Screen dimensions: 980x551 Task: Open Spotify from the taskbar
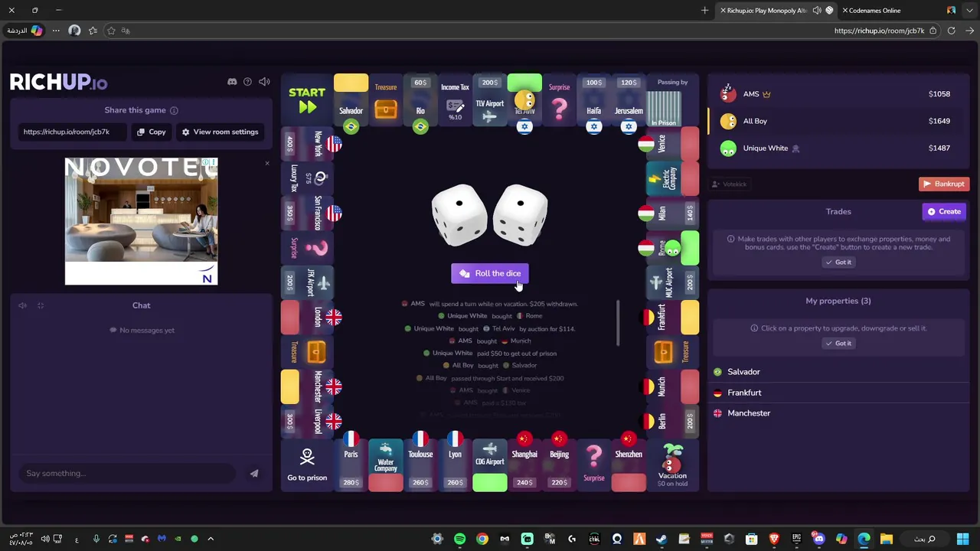click(459, 539)
